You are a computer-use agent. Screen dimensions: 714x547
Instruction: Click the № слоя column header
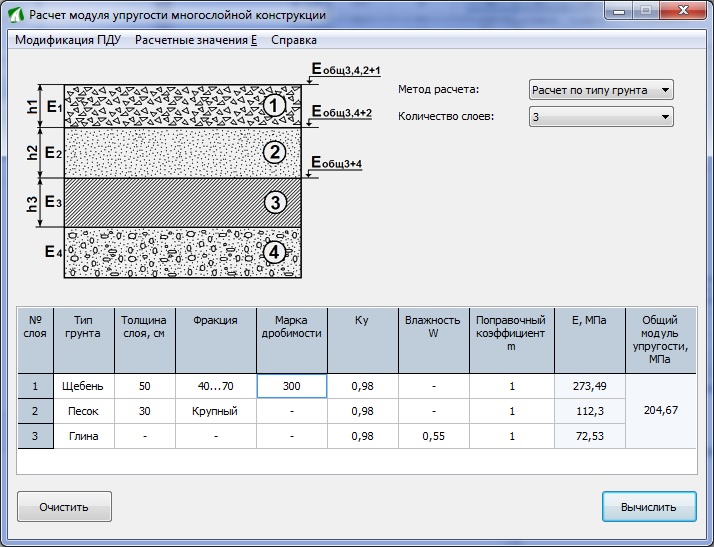pyautogui.click(x=36, y=340)
